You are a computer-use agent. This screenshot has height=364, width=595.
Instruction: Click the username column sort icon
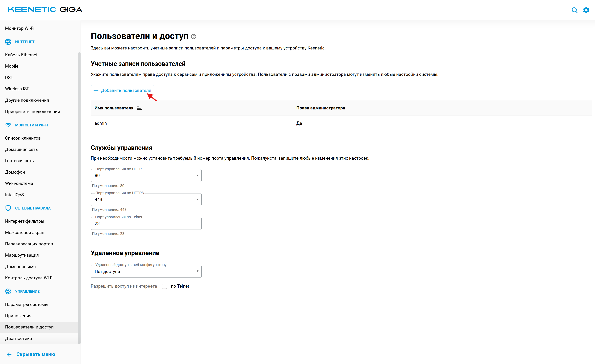tap(140, 108)
